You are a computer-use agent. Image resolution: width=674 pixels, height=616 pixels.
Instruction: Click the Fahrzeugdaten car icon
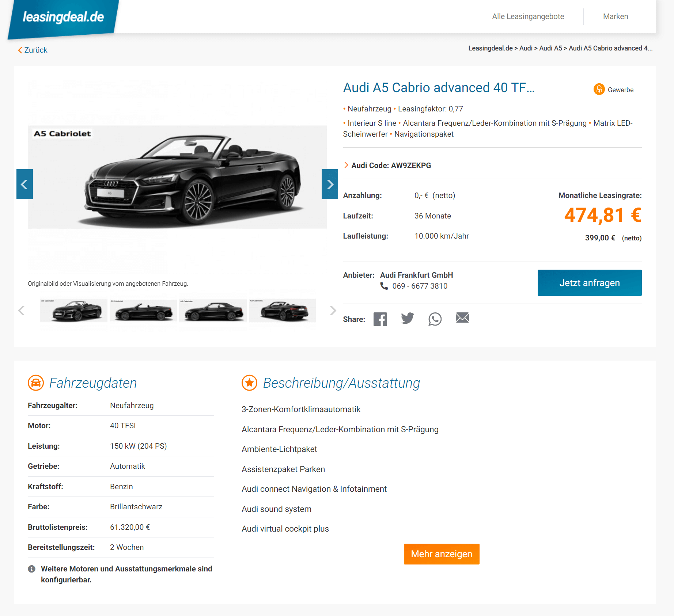[x=36, y=383]
